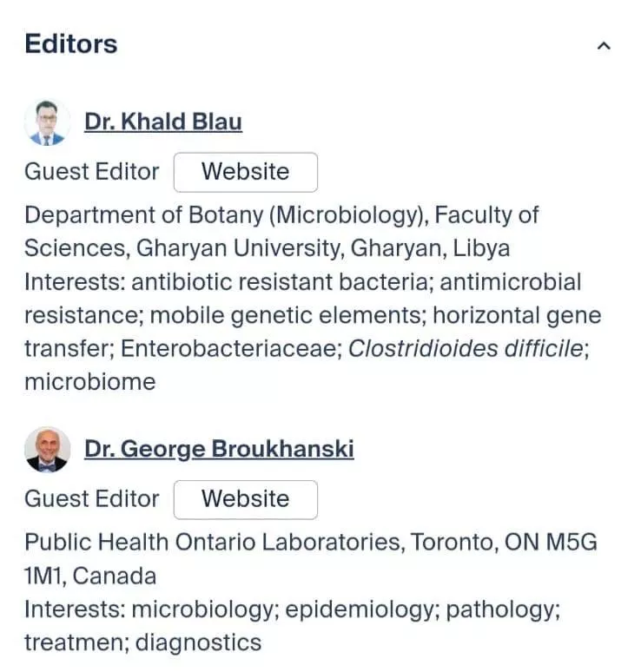Click the Guest Editor label under Khald Blau

[x=92, y=172]
